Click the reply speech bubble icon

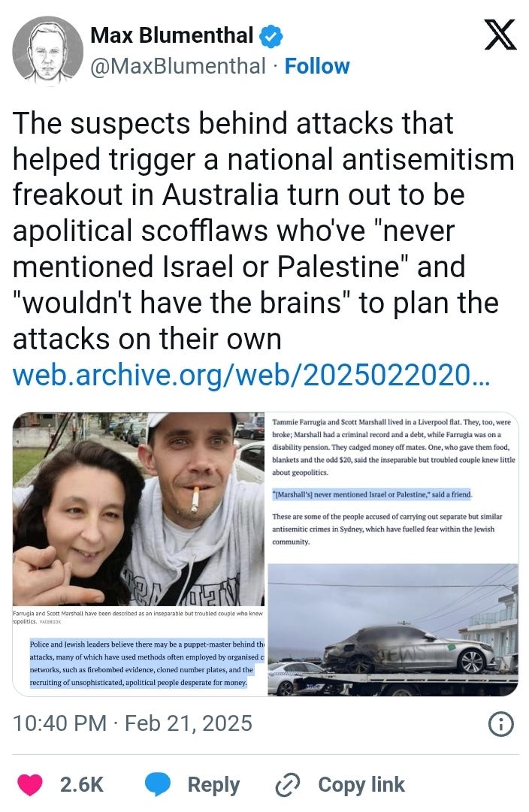[158, 784]
